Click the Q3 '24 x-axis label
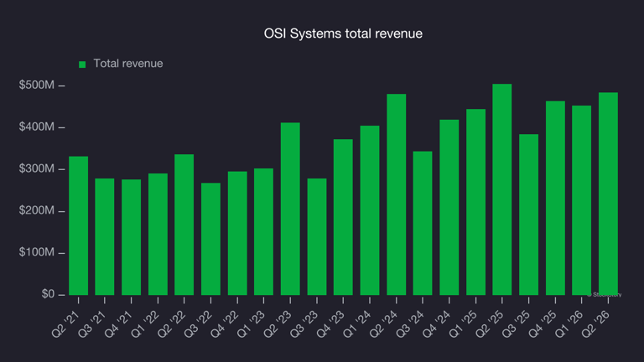This screenshot has height=362, width=644. pyautogui.click(x=410, y=324)
